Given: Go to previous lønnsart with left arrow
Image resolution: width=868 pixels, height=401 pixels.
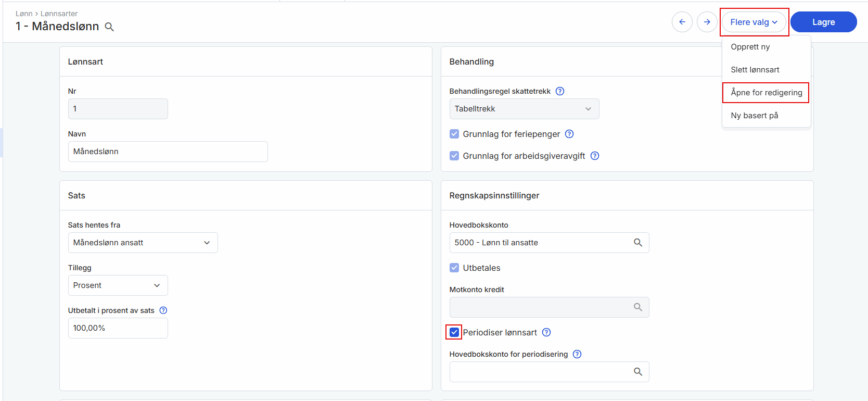Looking at the screenshot, I should (x=682, y=22).
